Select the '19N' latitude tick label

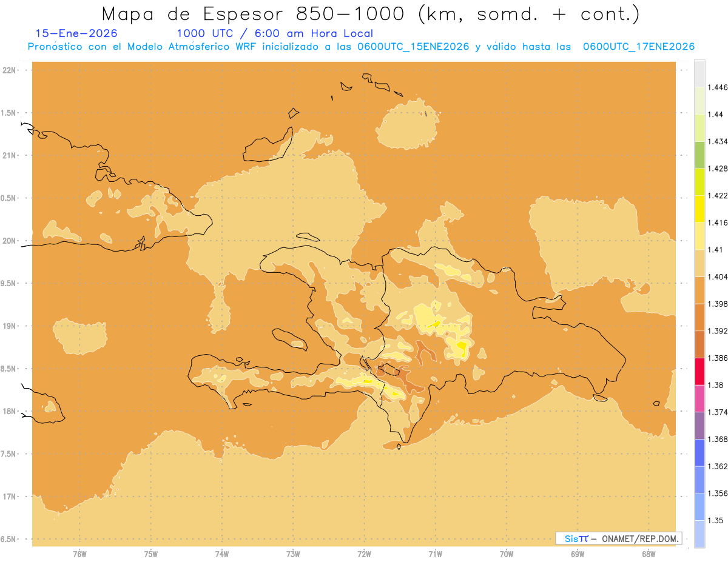click(10, 326)
